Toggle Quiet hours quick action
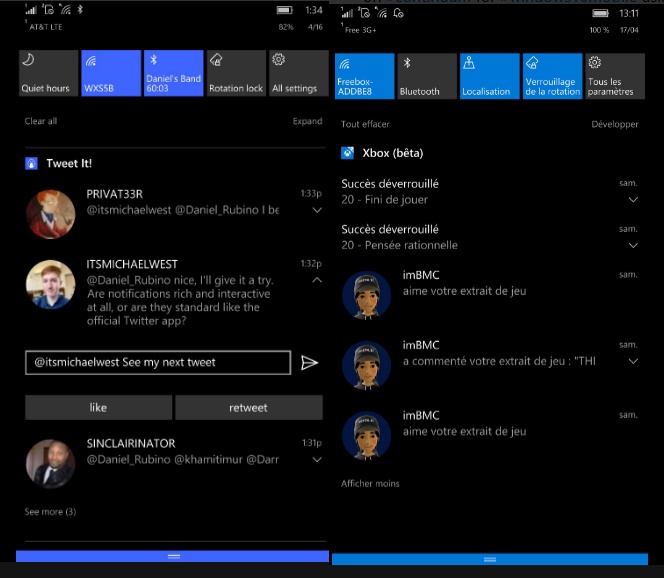Image resolution: width=664 pixels, height=578 pixels. pyautogui.click(x=46, y=74)
